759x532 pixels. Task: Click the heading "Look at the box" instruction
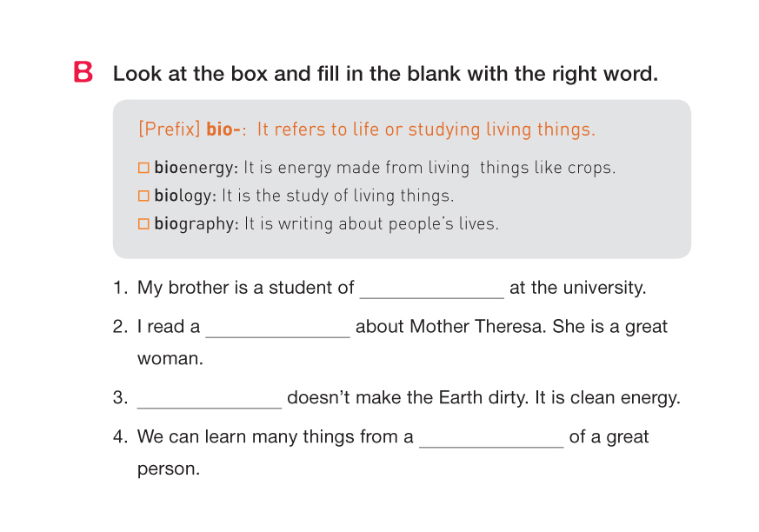[x=385, y=74]
